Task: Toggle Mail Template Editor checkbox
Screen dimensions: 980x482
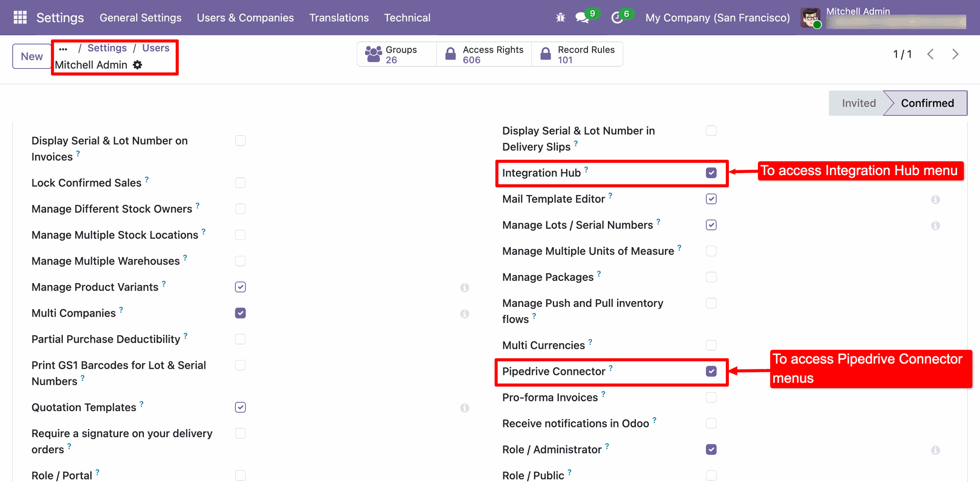Action: tap(711, 199)
